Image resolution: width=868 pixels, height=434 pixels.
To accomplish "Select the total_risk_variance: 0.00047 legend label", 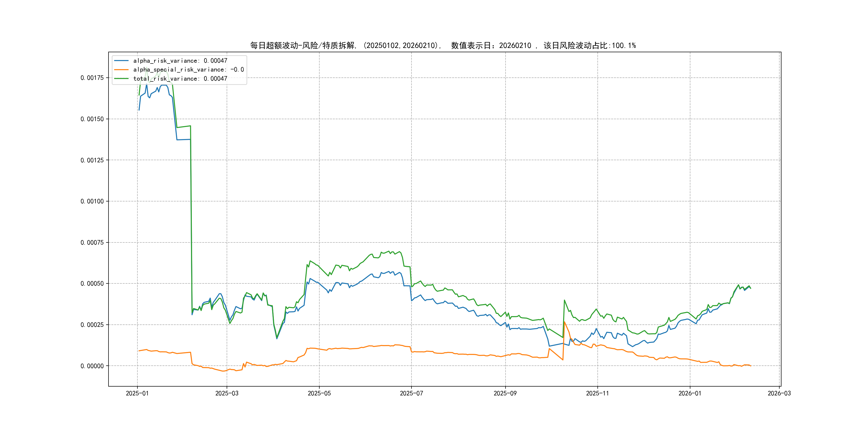I will coord(180,78).
